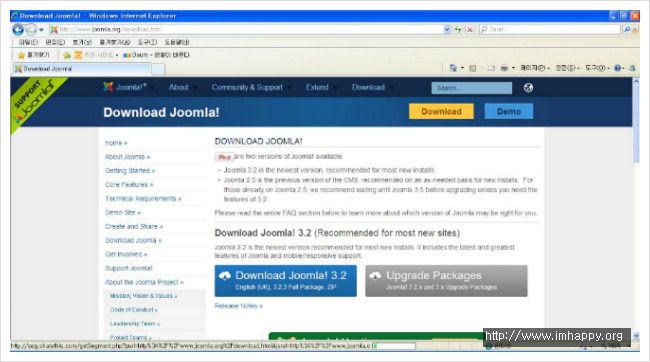
Task: Click the Upgrade Packages gray button
Action: [446, 281]
